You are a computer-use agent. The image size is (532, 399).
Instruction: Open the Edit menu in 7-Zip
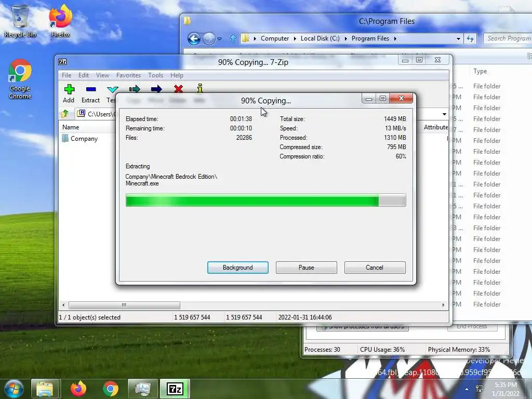[x=84, y=75]
